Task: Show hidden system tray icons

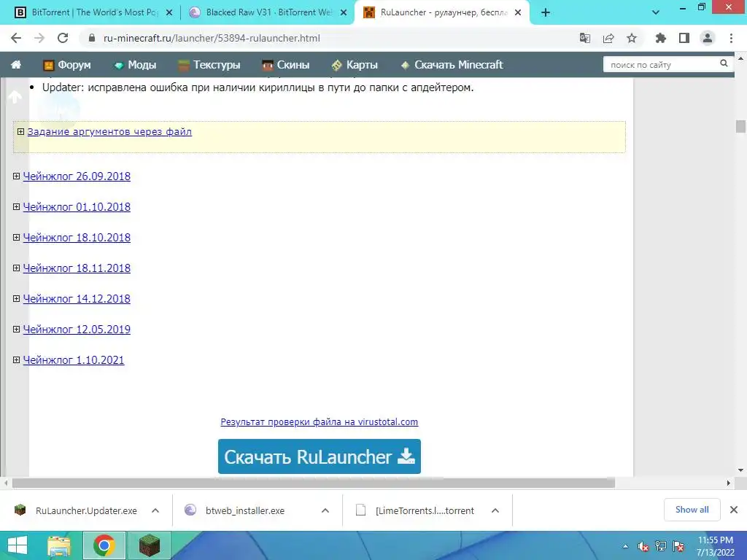Action: 625,546
